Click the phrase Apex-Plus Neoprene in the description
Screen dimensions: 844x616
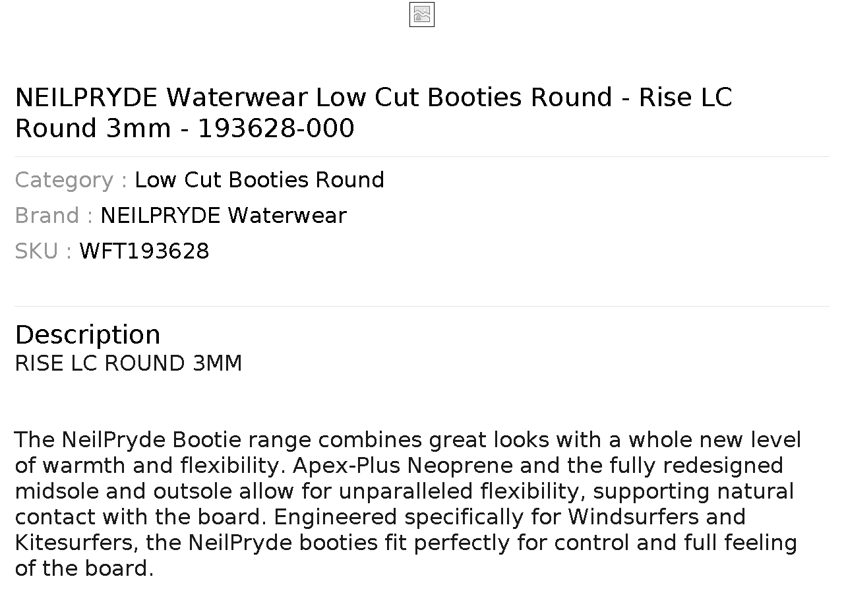[403, 466]
